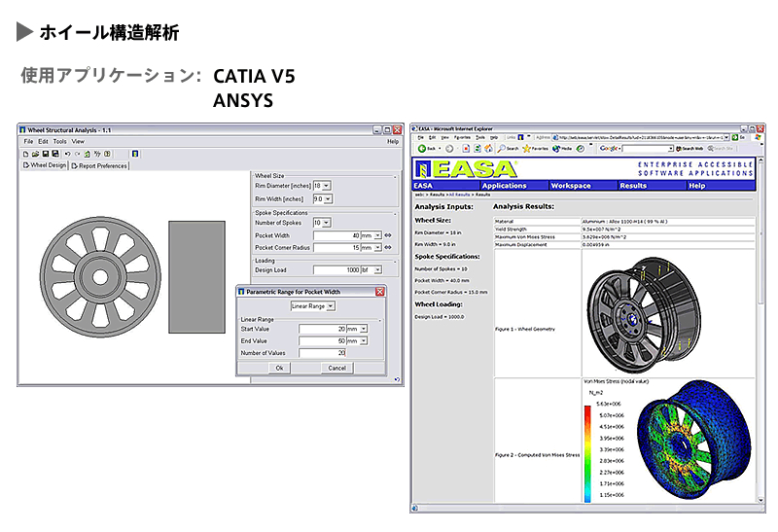Screen dimensions: 778x532
Task: Click the Google toolbar search input box
Action: click(x=645, y=149)
